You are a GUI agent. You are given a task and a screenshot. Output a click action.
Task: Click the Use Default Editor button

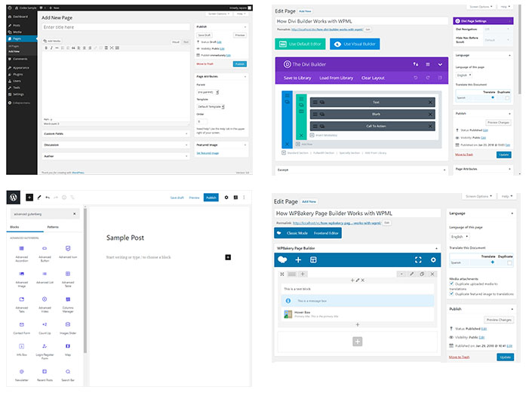[x=300, y=44]
